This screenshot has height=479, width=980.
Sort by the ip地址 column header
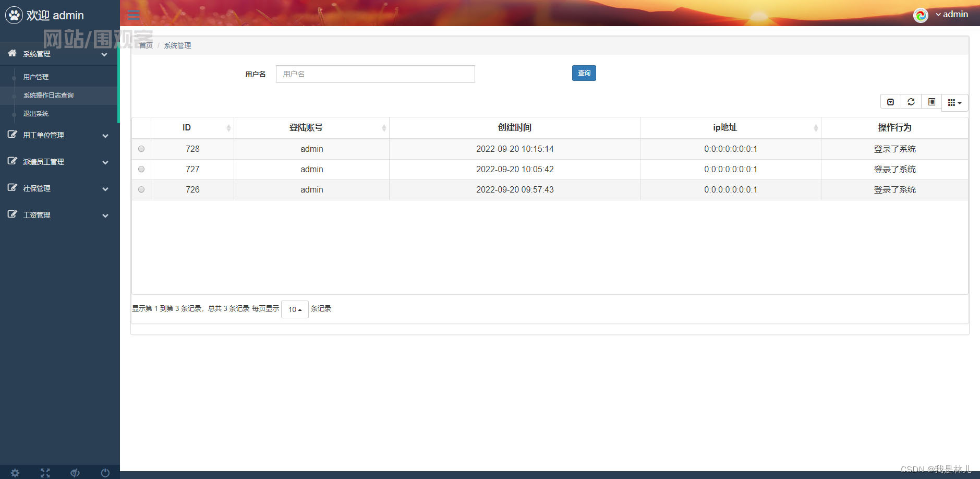click(x=731, y=128)
